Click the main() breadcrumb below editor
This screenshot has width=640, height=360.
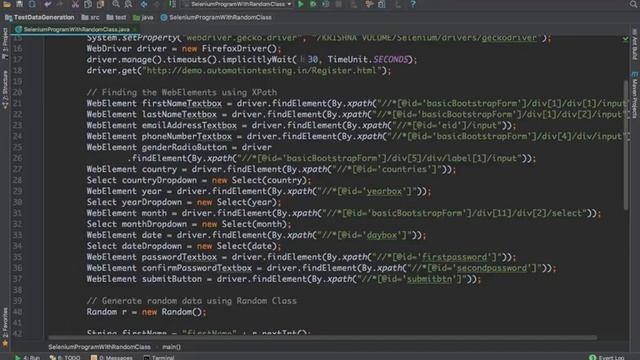(x=171, y=347)
